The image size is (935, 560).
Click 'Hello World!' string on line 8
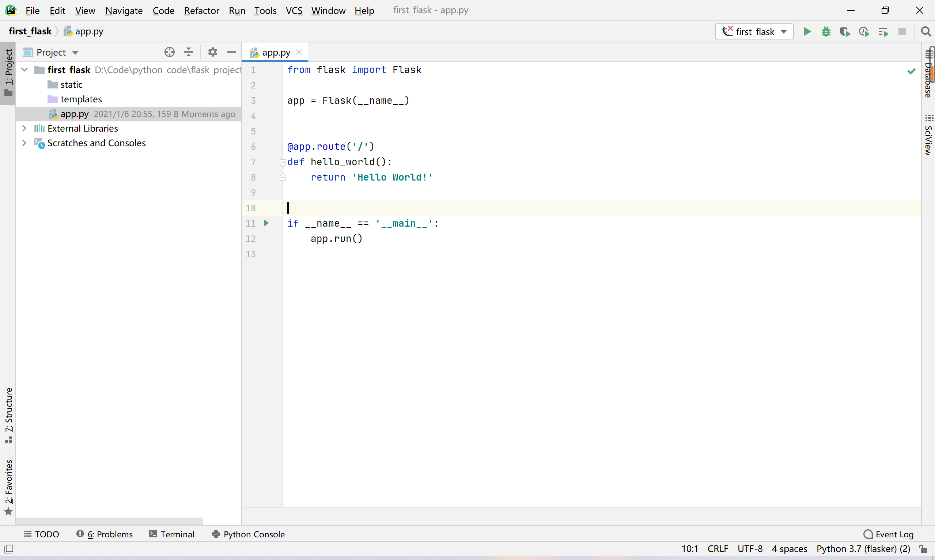click(x=392, y=177)
